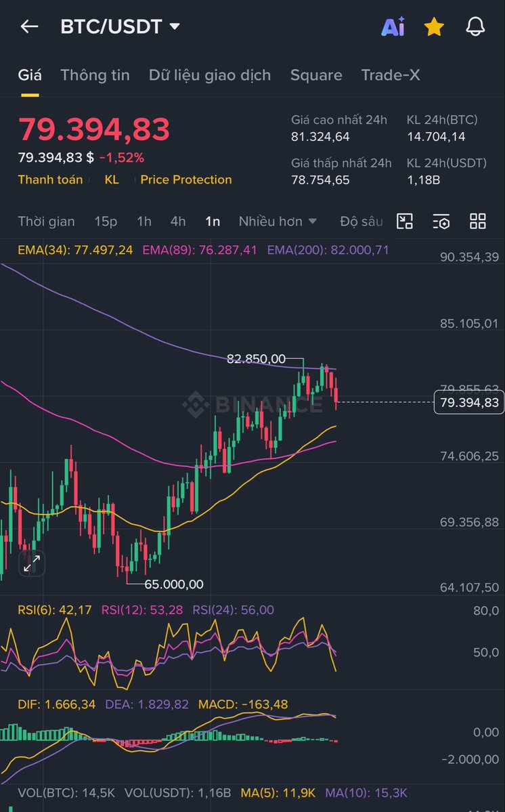Tap the RSI(6) value label

click(x=54, y=610)
